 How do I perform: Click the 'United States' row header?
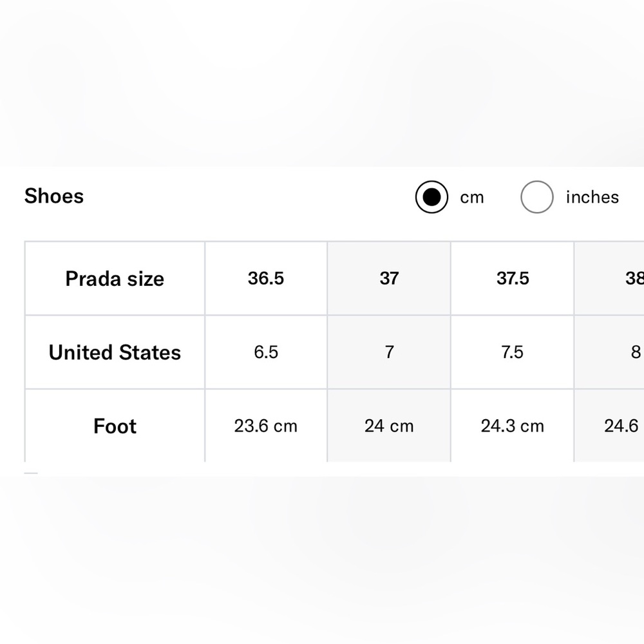[115, 352]
